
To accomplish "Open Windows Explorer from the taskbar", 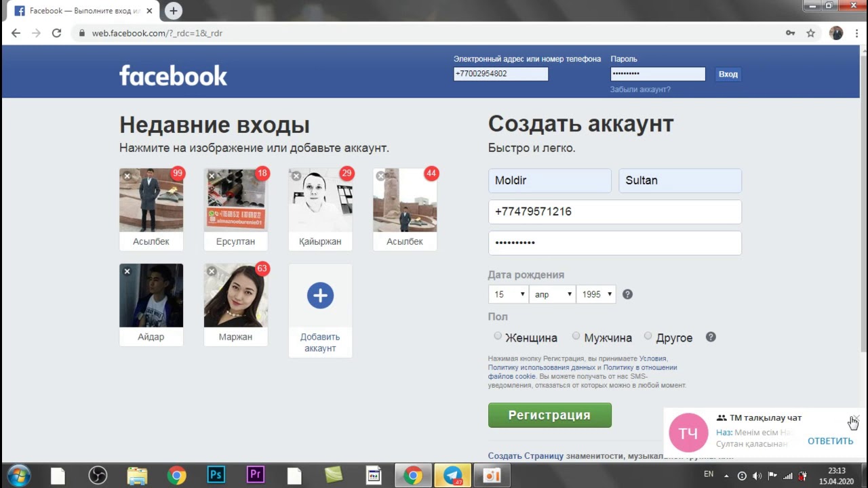I will click(x=137, y=476).
